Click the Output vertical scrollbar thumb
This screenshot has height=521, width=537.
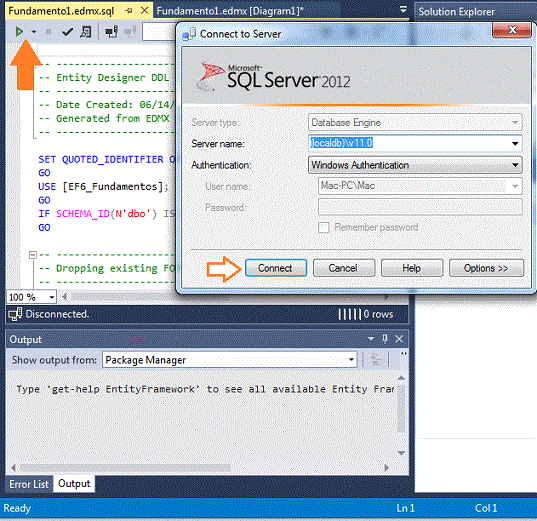[x=401, y=408]
